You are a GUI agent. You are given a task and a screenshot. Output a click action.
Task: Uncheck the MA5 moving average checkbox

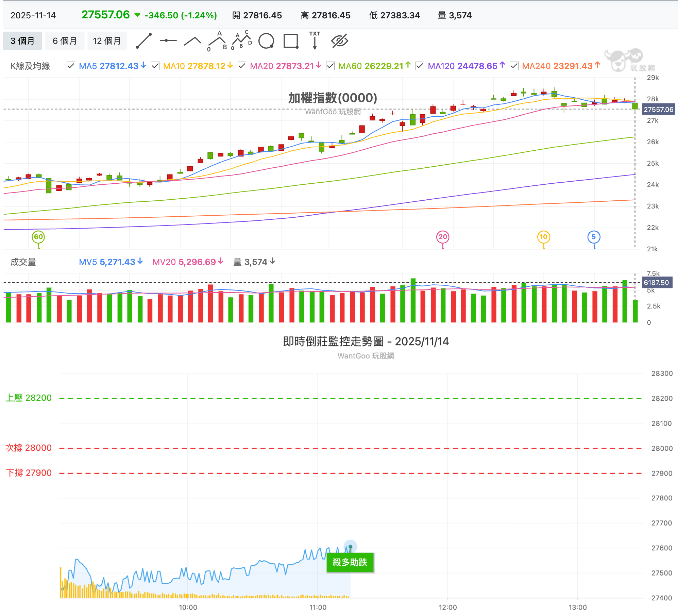(x=71, y=66)
